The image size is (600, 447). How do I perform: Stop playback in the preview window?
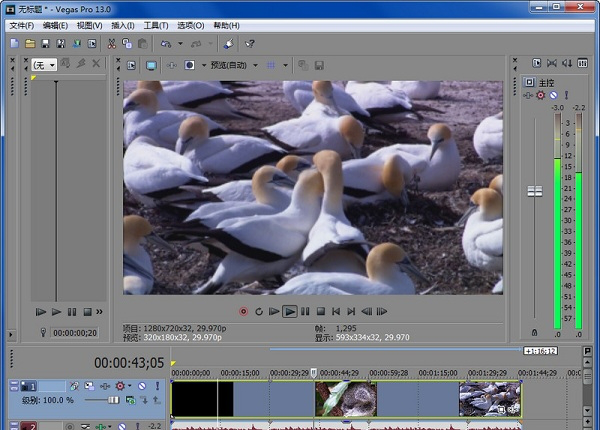[x=321, y=312]
